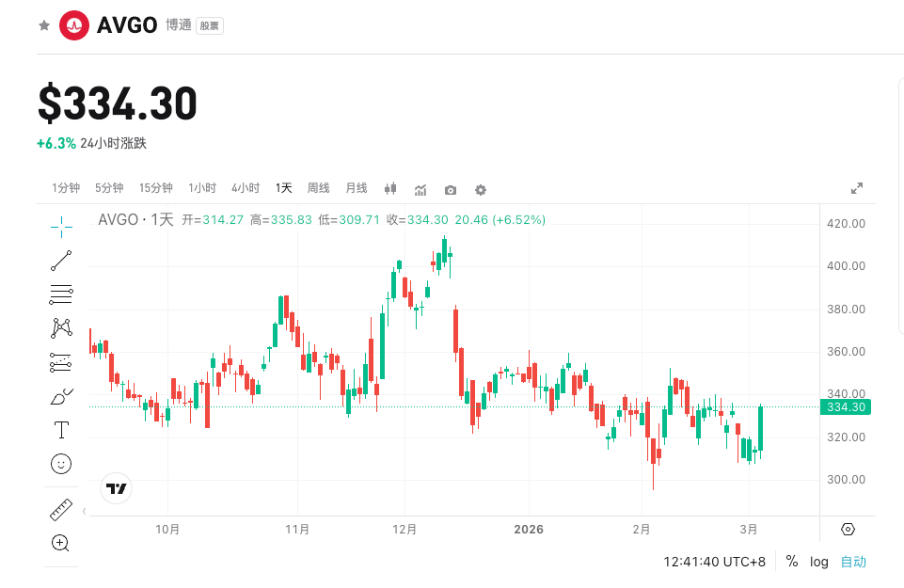Activate the zoom-in magnifier tool

(x=60, y=543)
